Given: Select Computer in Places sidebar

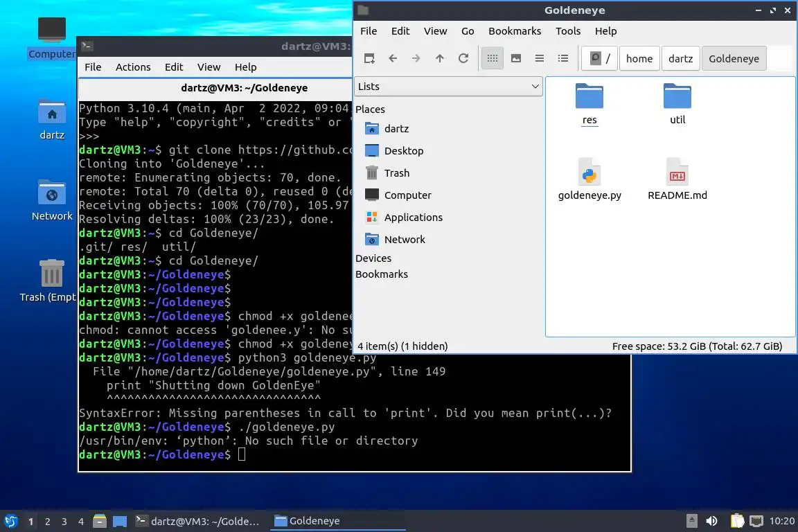Looking at the screenshot, I should click(398, 195).
